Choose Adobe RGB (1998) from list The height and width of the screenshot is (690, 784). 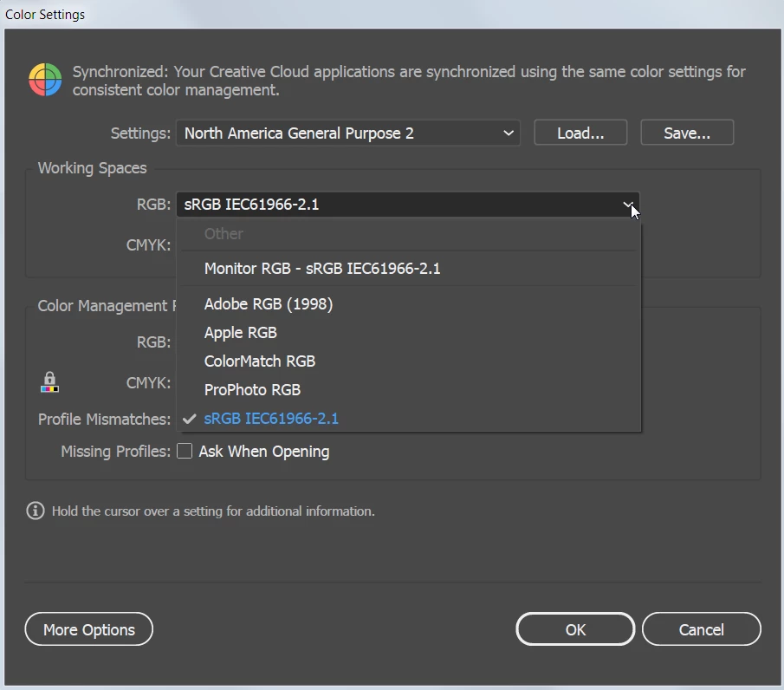click(x=409, y=303)
